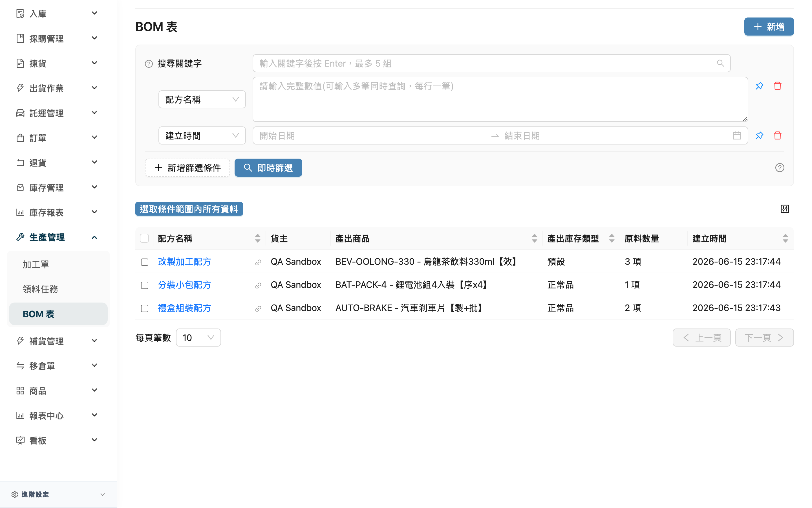Image resolution: width=812 pixels, height=508 pixels.
Task: Sort by 產出庫存類型 column arrows
Action: coord(611,238)
